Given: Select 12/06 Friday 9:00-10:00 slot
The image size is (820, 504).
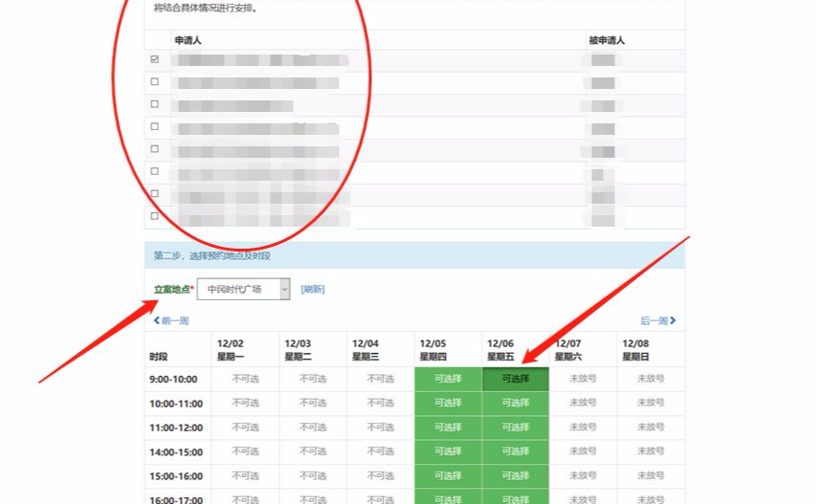Looking at the screenshot, I should pos(515,379).
